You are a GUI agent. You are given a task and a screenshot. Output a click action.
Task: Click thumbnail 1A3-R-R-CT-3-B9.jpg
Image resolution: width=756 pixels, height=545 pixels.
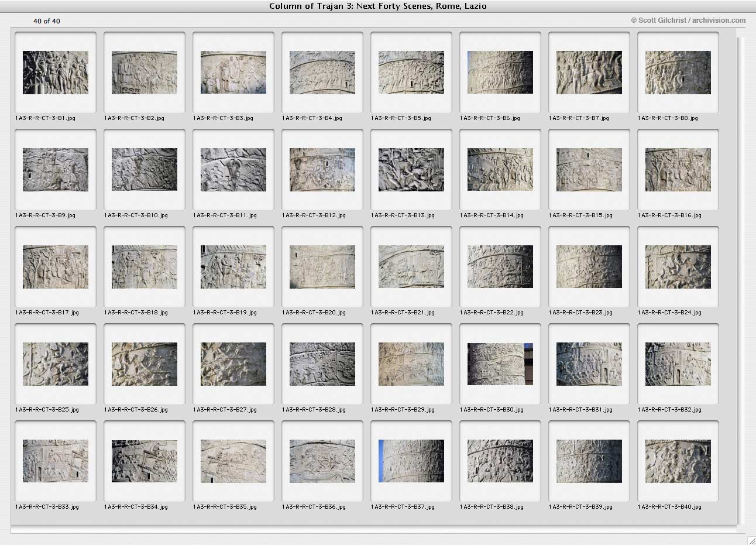tap(56, 170)
